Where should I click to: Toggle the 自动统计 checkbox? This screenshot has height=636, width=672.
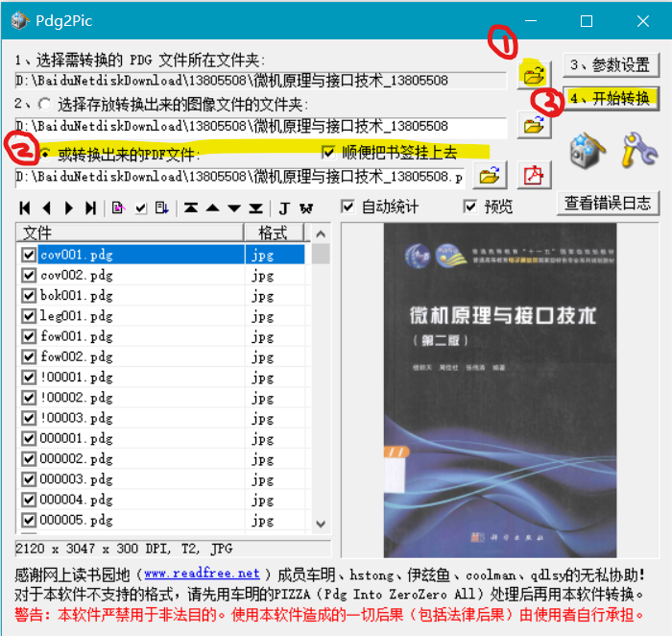point(349,207)
